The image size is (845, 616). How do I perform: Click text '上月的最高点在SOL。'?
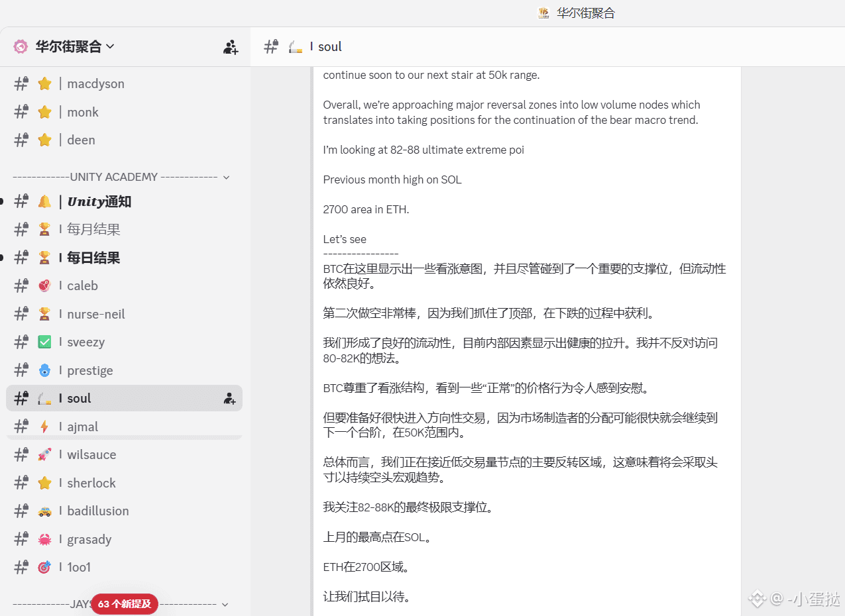(x=378, y=537)
